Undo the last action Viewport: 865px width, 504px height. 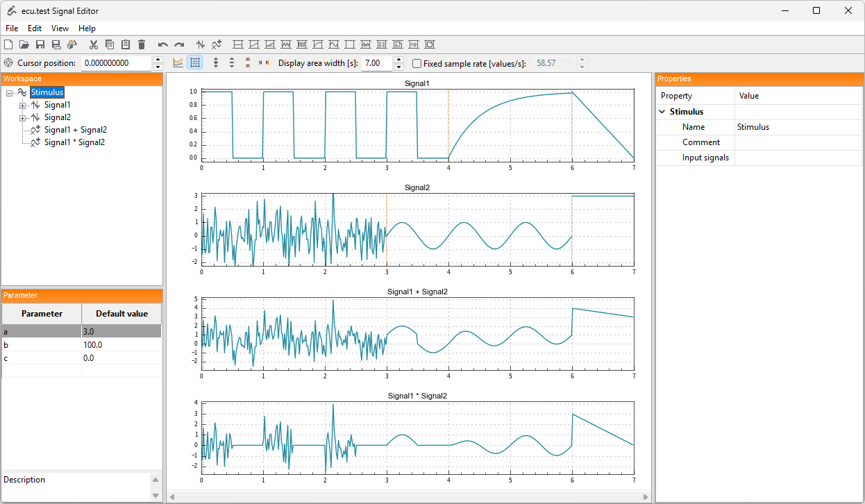[x=163, y=44]
